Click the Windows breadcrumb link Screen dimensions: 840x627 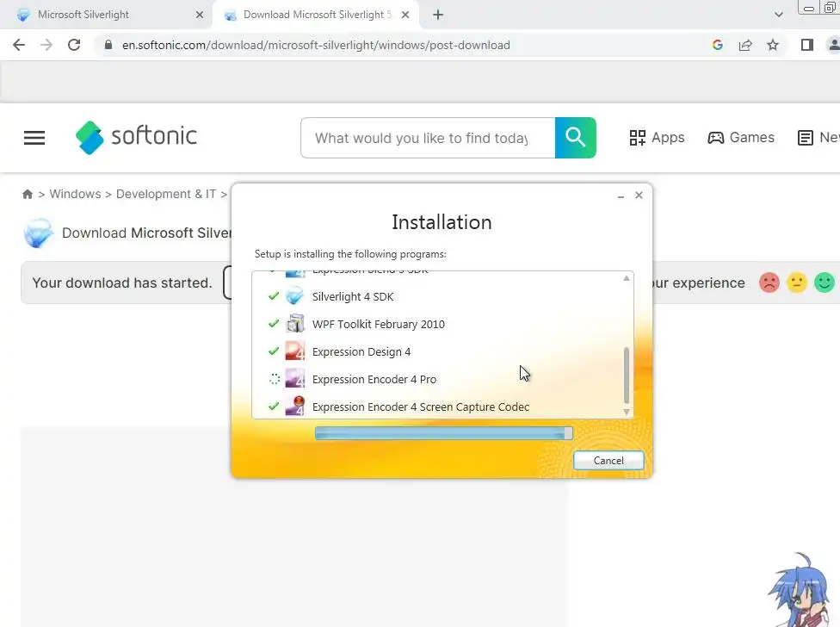75,194
